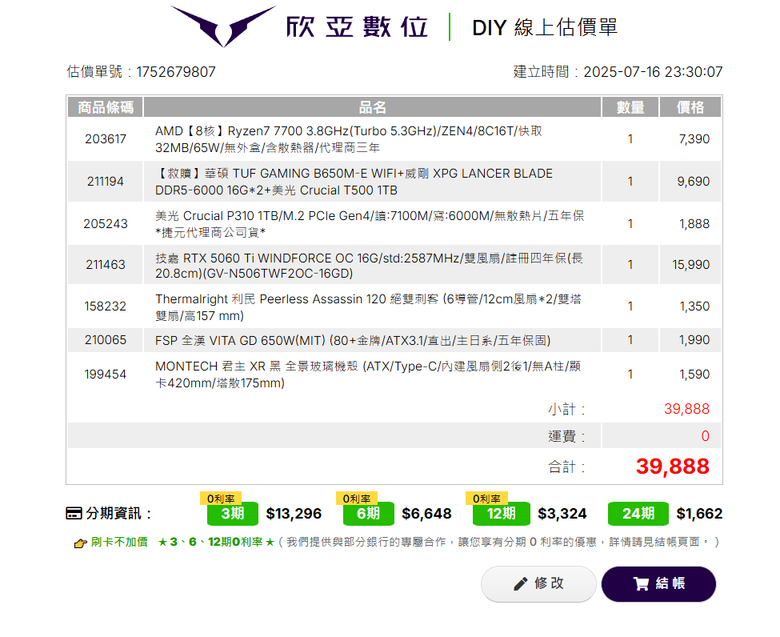Click the Crucial P310 1TB product name
The height and width of the screenshot is (637, 780).
click(370, 224)
